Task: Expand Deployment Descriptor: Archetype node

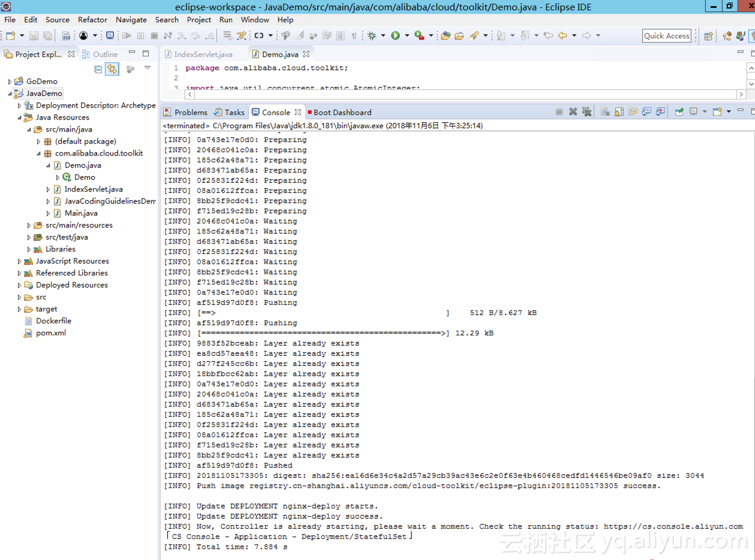Action: click(x=19, y=105)
